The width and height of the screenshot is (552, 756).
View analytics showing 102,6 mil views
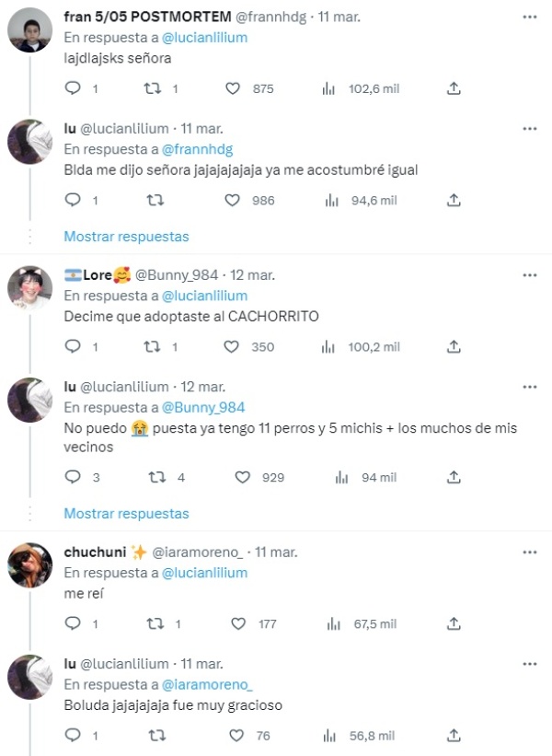[329, 88]
